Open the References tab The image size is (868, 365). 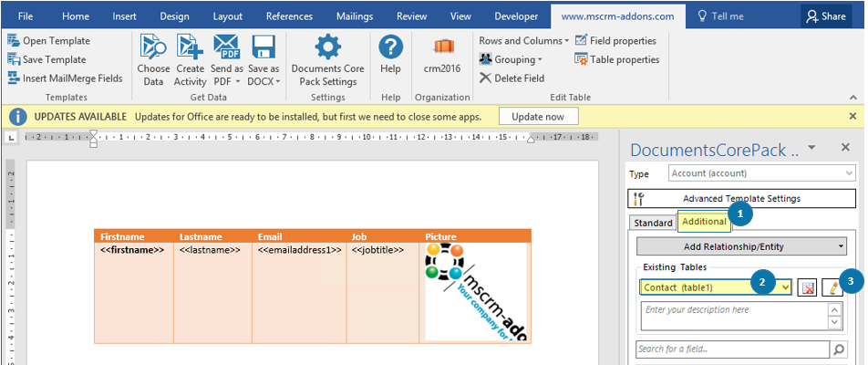[290, 16]
